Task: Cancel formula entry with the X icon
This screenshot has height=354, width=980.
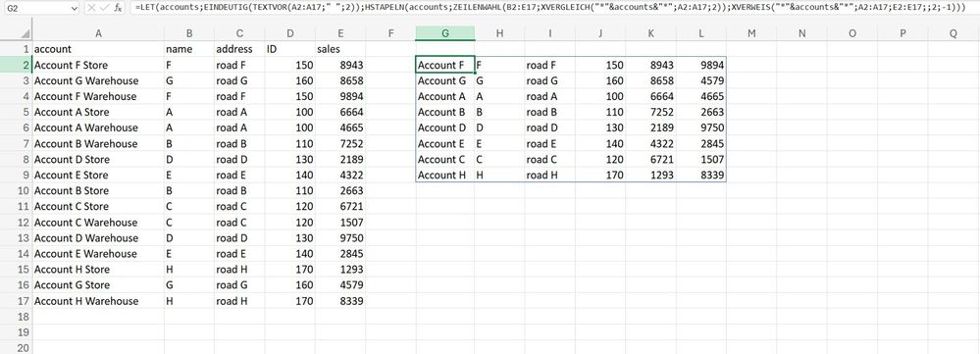Action: (91, 8)
